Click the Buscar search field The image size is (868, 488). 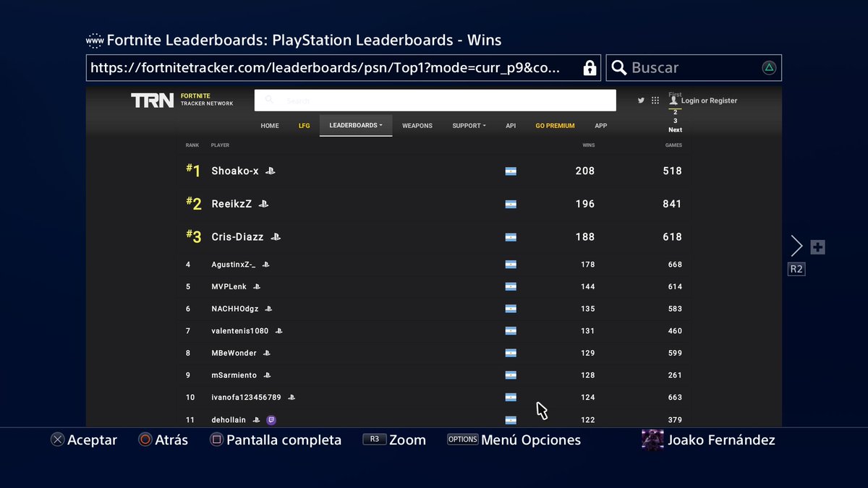pos(694,68)
